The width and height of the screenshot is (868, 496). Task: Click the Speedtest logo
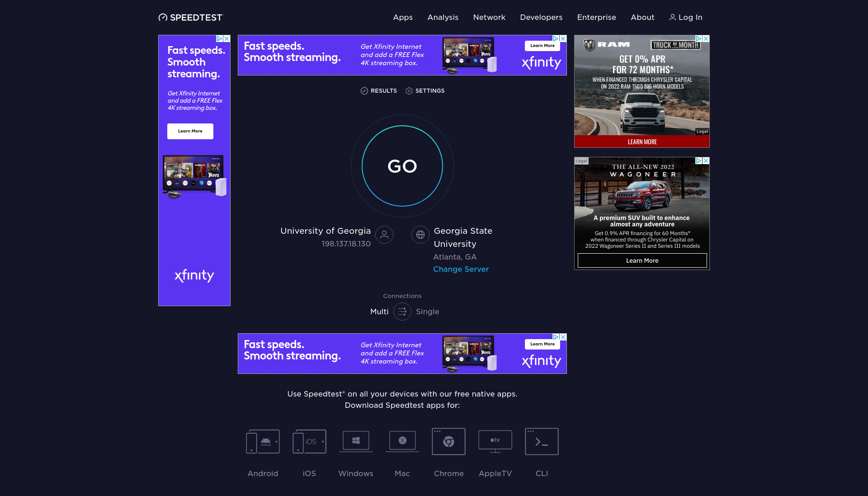(191, 17)
